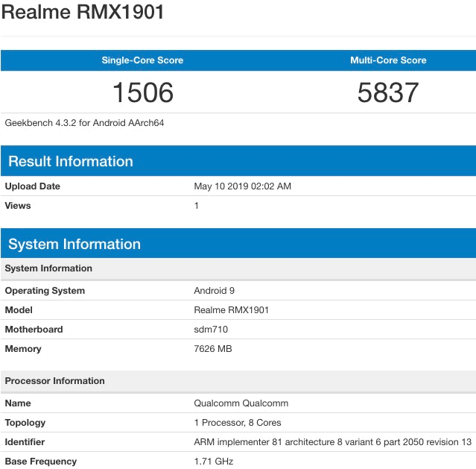The height and width of the screenshot is (469, 476).
Task: Click the Identifier label
Action: coord(25,442)
